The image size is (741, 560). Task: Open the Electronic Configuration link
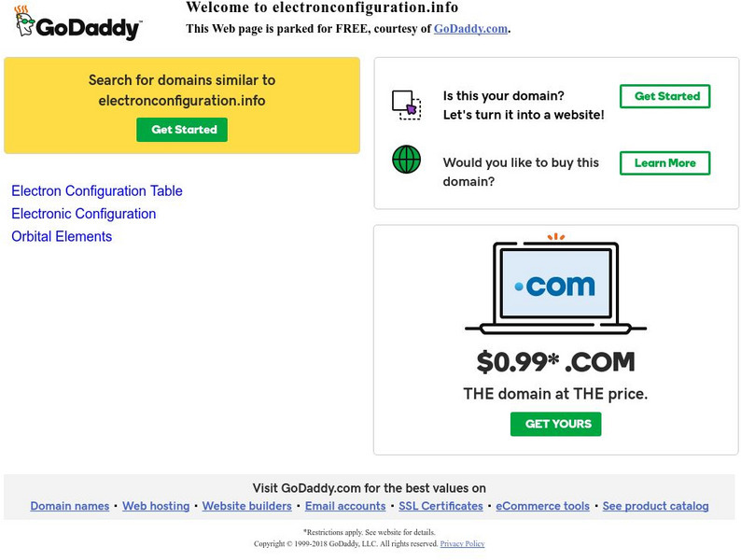coord(84,214)
